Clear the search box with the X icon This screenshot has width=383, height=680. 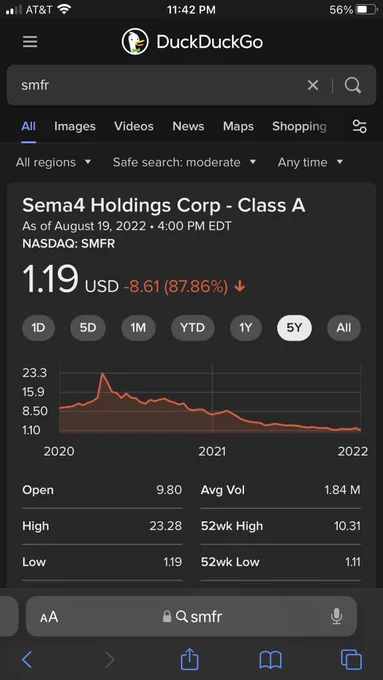point(313,85)
